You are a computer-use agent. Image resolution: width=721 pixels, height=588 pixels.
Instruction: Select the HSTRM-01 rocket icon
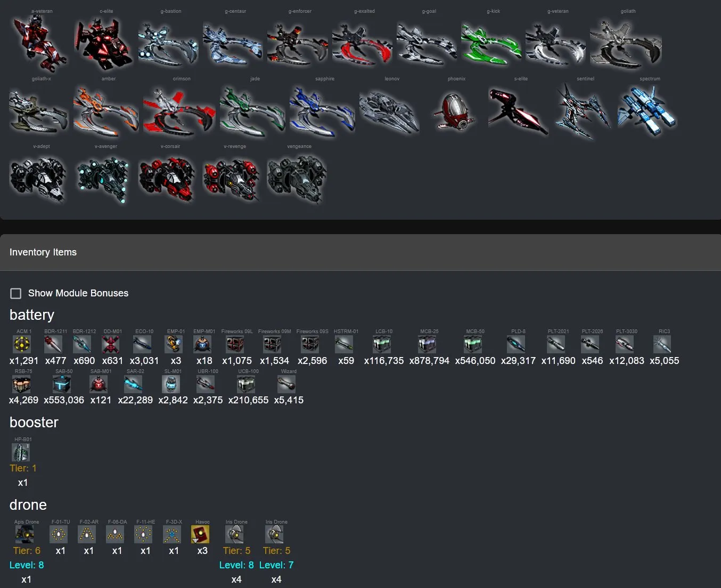(x=344, y=344)
